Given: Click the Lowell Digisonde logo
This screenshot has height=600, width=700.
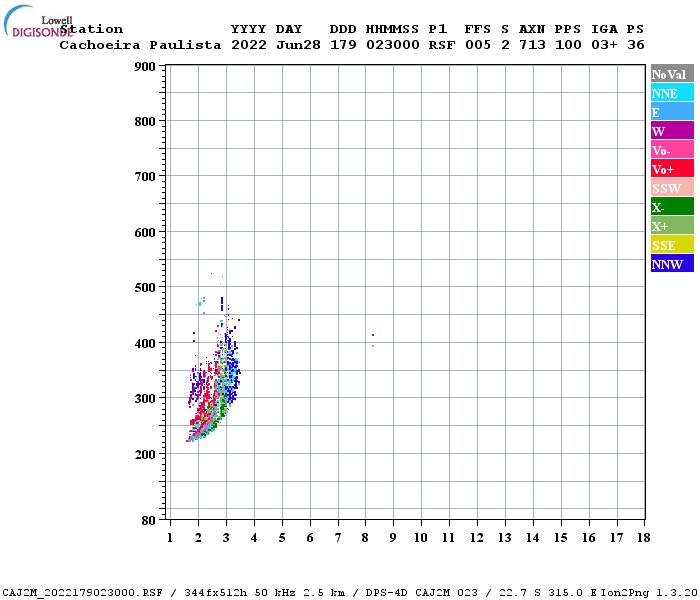Looking at the screenshot, I should pos(38,21).
